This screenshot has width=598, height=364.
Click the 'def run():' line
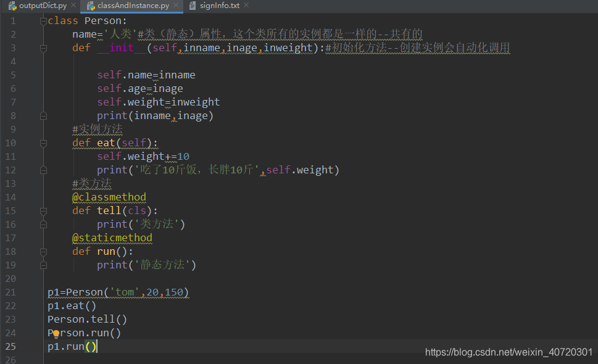click(x=103, y=251)
